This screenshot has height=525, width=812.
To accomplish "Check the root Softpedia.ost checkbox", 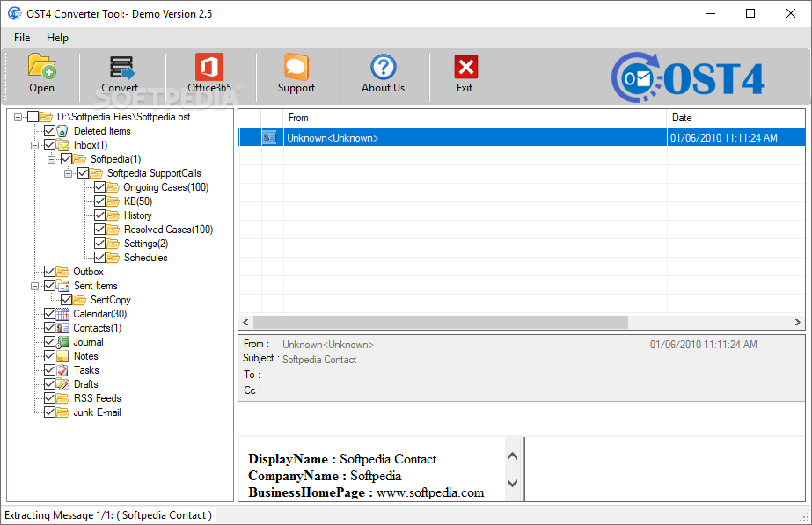I will tap(33, 117).
